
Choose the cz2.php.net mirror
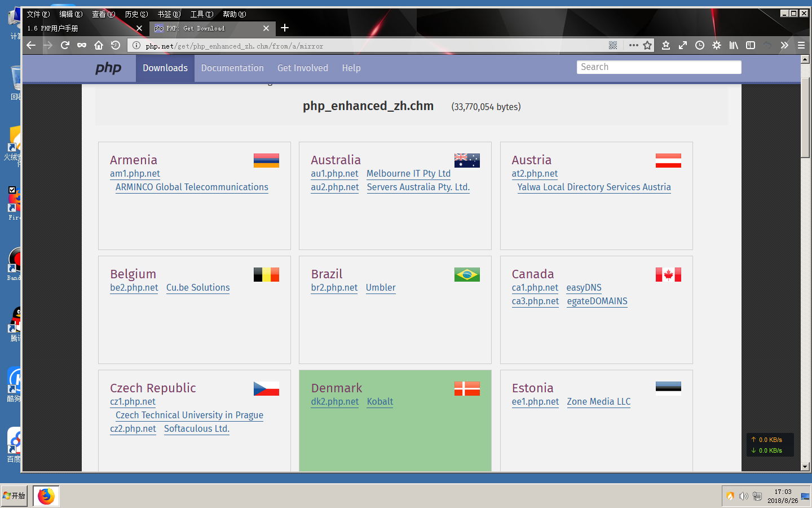(x=133, y=429)
